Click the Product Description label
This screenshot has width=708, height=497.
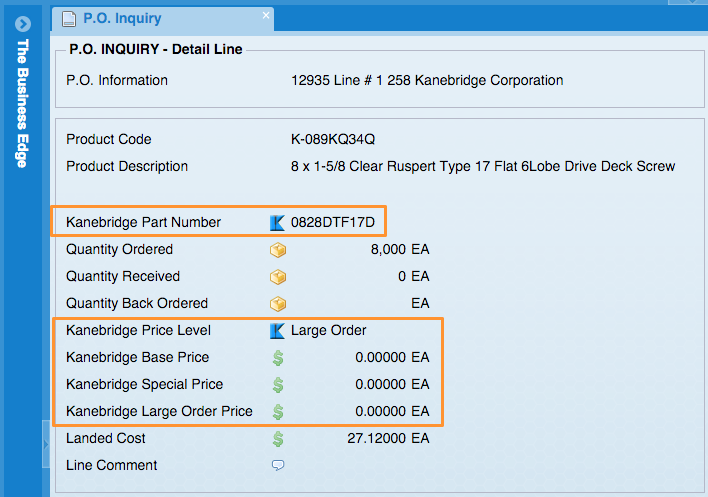pyautogui.click(x=127, y=167)
